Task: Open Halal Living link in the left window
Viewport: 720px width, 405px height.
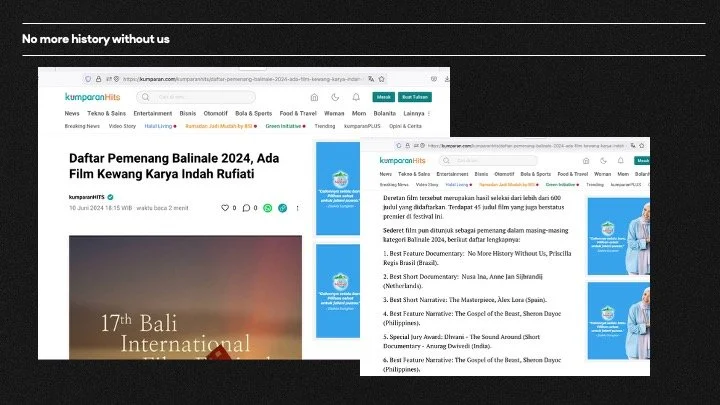Action: [x=158, y=126]
